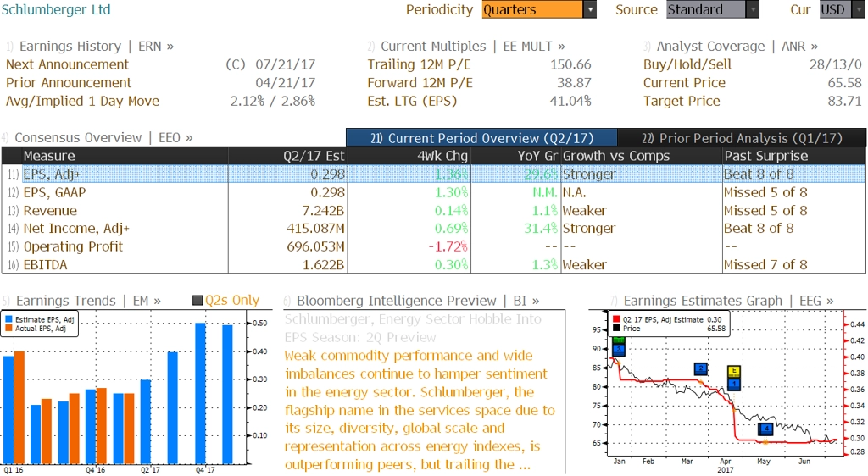Click Target Price value 83.71

[845, 101]
